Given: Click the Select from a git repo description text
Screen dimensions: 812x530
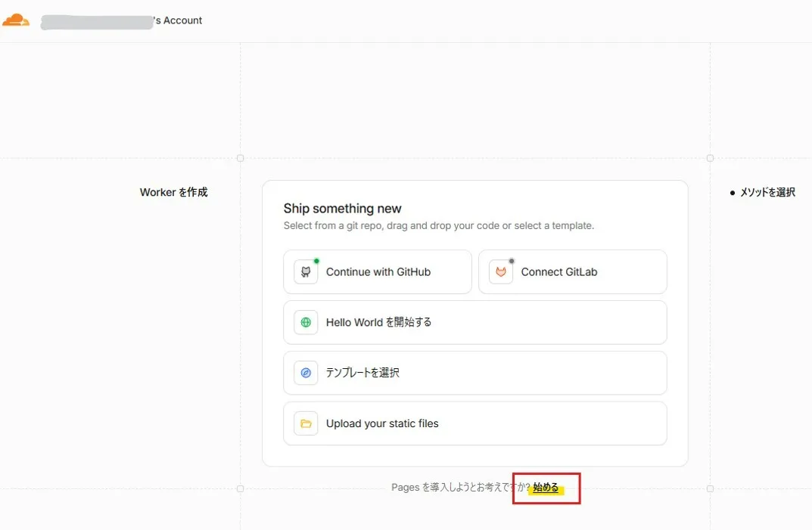Looking at the screenshot, I should click(439, 225).
